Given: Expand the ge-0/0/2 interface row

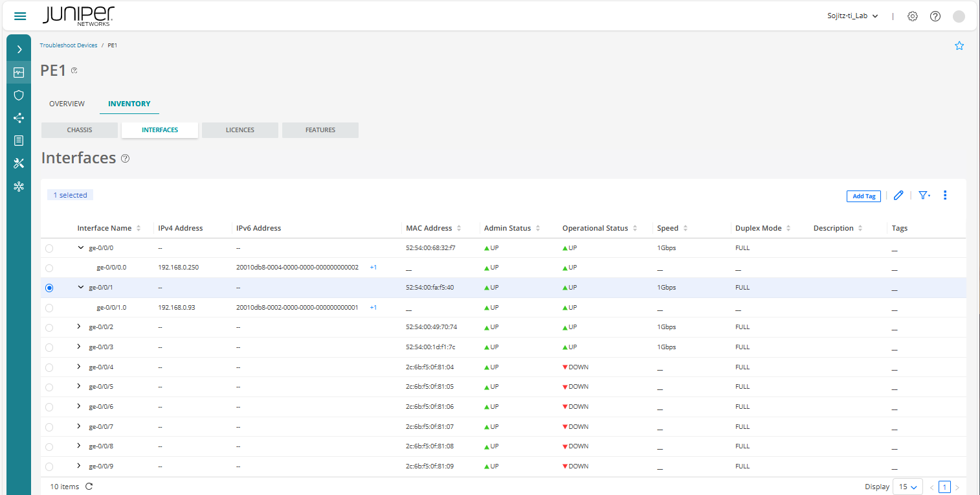Looking at the screenshot, I should click(x=79, y=327).
